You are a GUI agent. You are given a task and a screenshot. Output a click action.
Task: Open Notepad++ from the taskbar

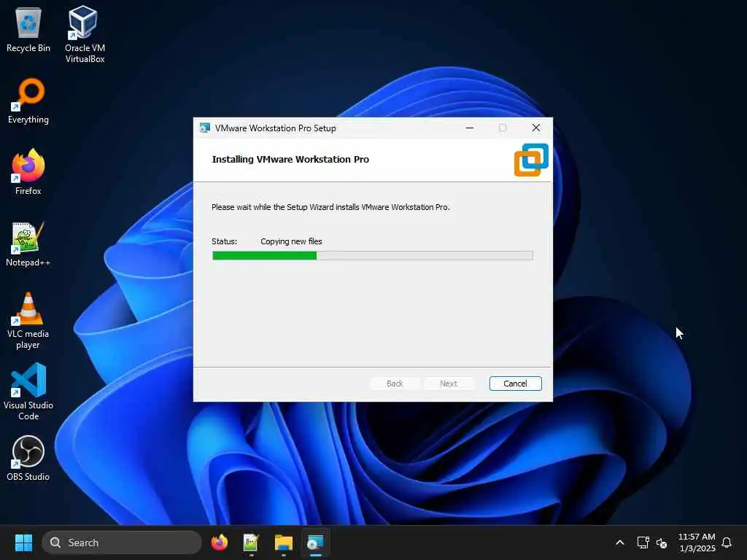pyautogui.click(x=251, y=542)
